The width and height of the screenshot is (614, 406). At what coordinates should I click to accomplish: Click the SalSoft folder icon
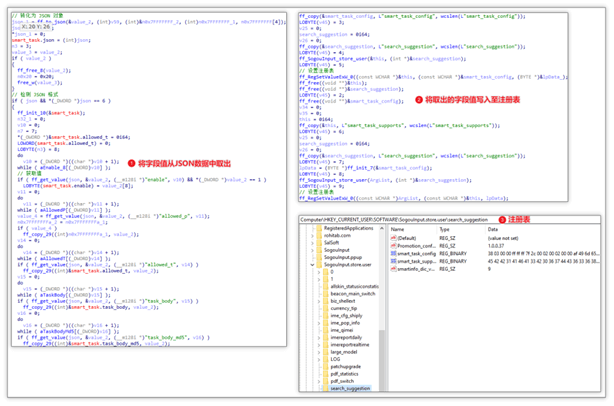coord(319,243)
